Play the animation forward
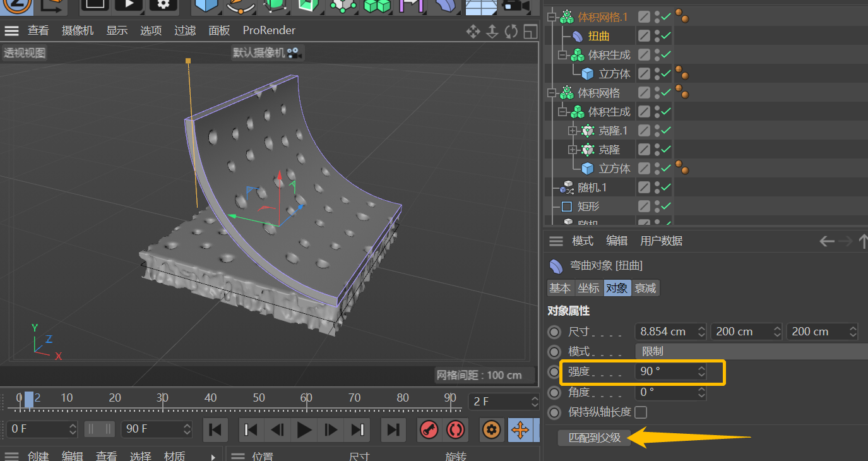Image resolution: width=868 pixels, height=461 pixels. (305, 430)
